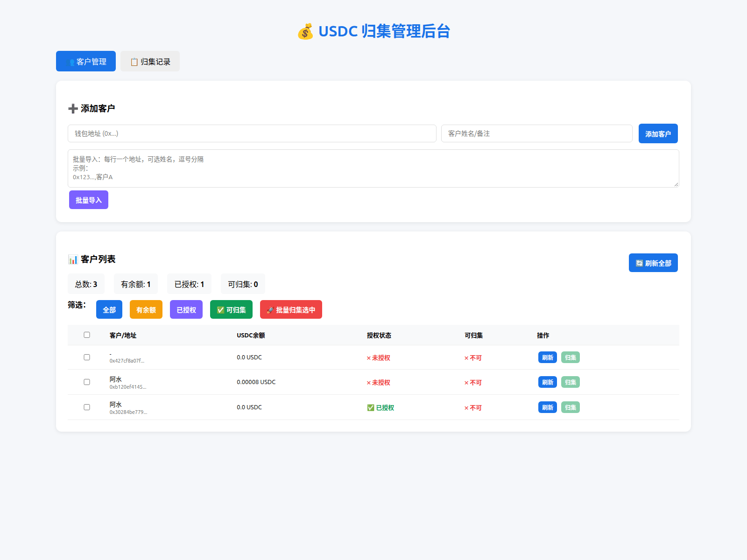Click the purple 批量导入 button
The height and width of the screenshot is (560, 747).
point(89,200)
